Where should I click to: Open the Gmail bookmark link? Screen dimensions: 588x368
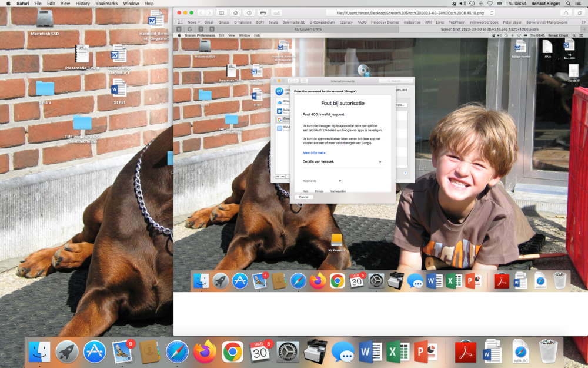pos(209,22)
